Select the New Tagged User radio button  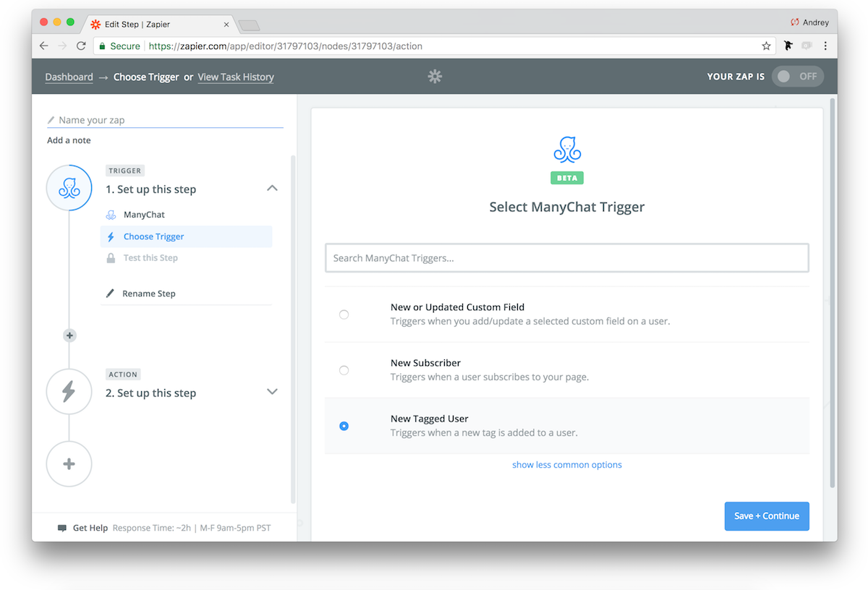click(344, 426)
